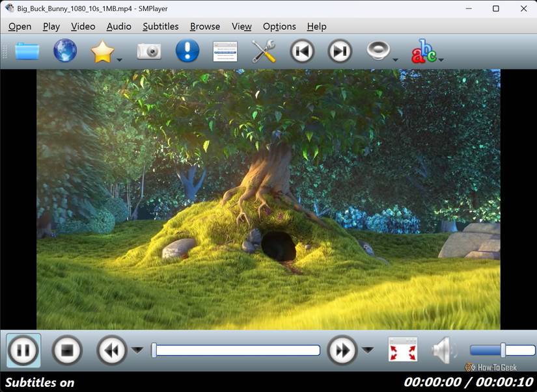Image resolution: width=537 pixels, height=392 pixels.
Task: Expand the favorites dropdown arrow
Action: pos(119,60)
